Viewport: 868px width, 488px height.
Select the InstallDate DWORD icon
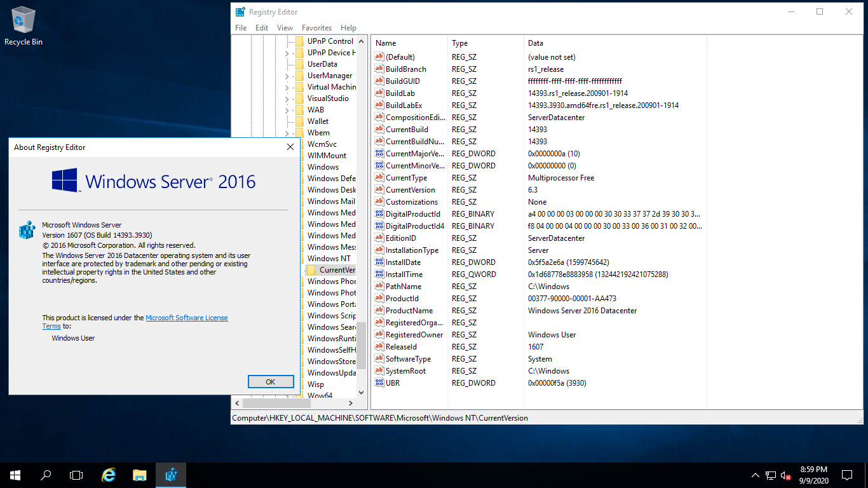tap(379, 262)
